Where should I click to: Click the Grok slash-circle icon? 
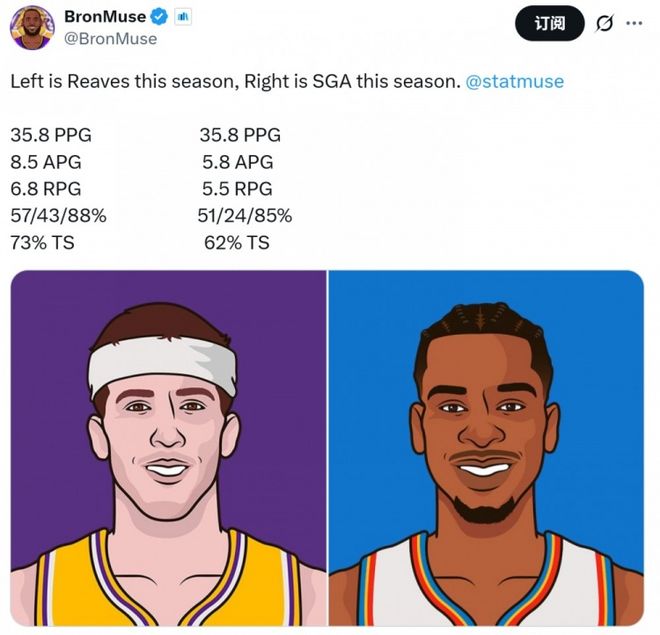(604, 24)
